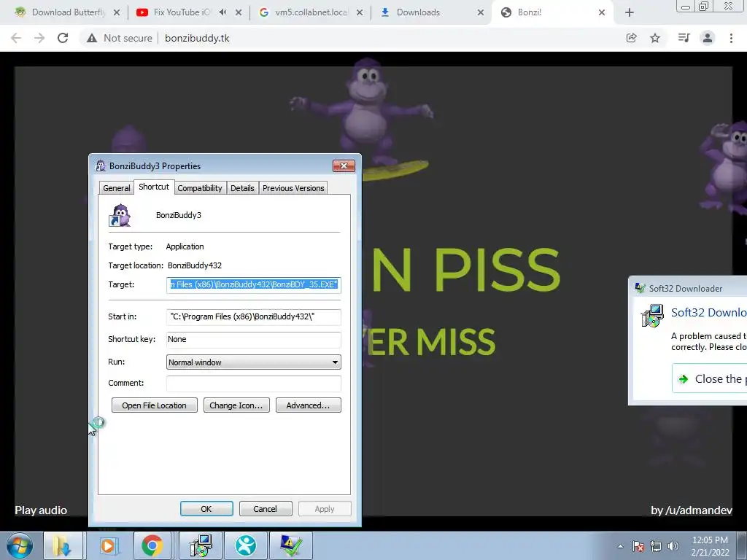Screen dimensions: 747x560
Task: Click the Not secure warning icon
Action: click(x=92, y=38)
